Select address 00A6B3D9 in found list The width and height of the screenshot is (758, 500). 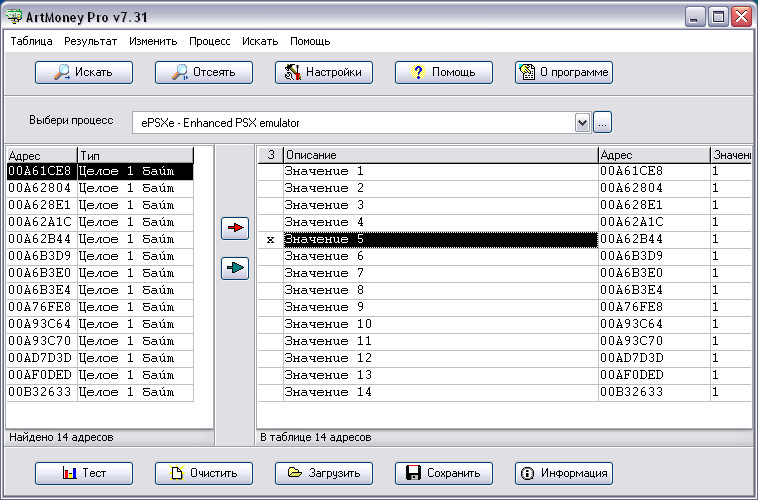(42, 256)
